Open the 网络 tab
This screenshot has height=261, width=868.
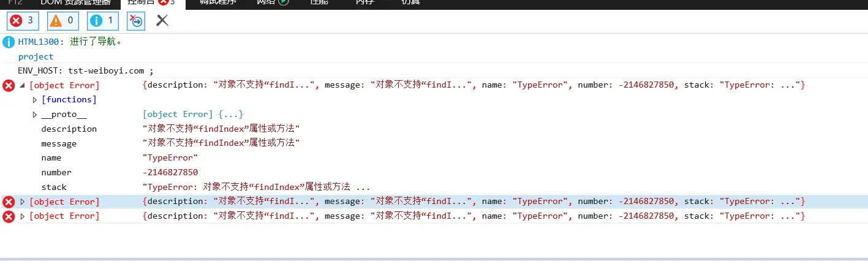tap(273, 2)
